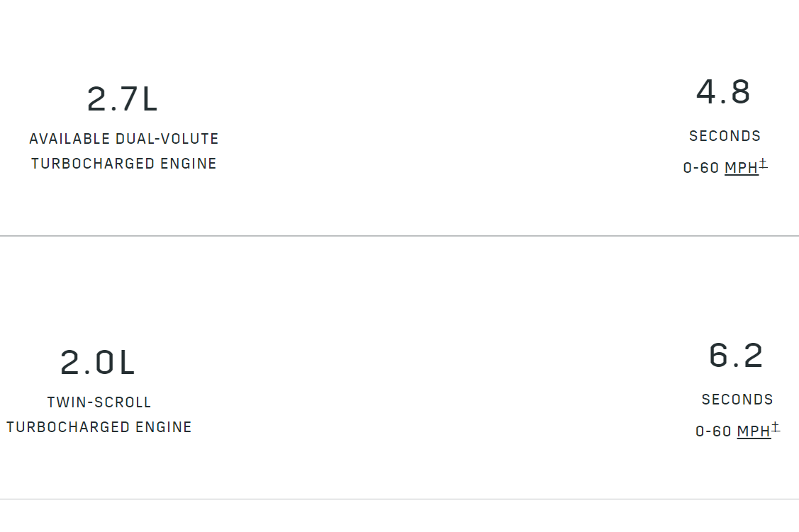Image resolution: width=799 pixels, height=532 pixels.
Task: Click the SECONDS label under 4.8
Action: point(725,136)
